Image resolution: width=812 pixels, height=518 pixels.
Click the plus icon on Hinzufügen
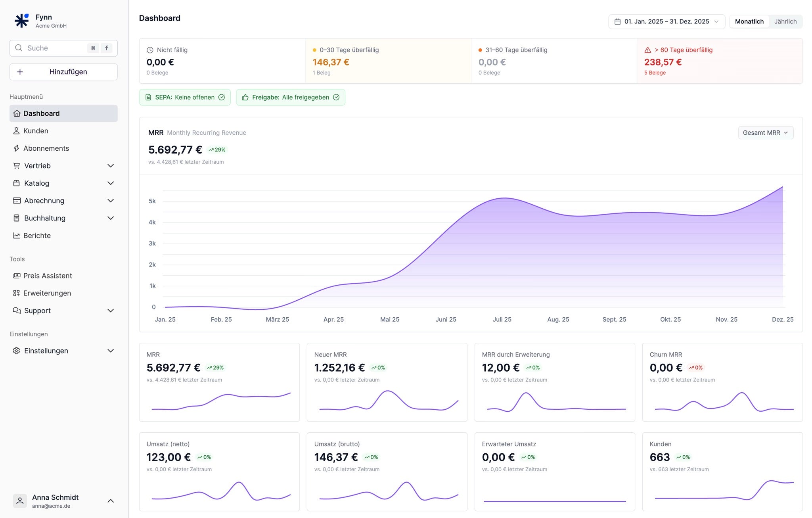(20, 72)
